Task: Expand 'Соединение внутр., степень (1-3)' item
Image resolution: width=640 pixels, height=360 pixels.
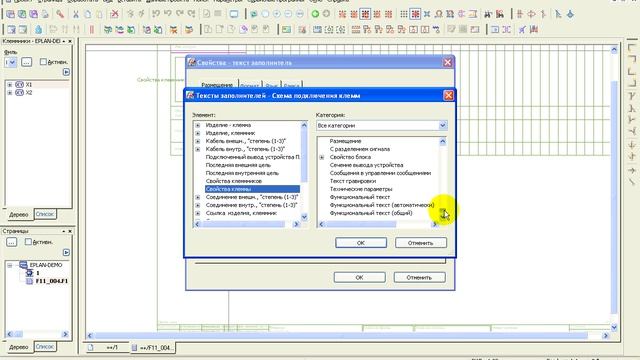Action: tap(198, 205)
